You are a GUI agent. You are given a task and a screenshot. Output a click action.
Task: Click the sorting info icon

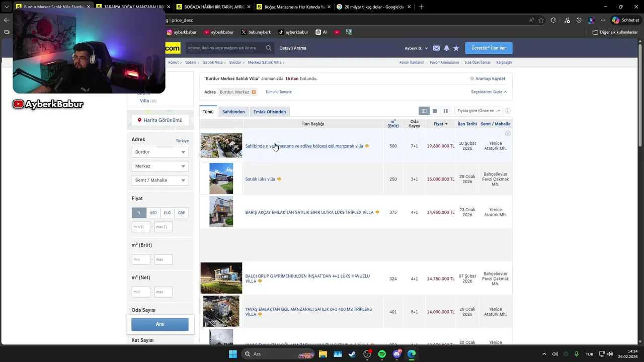(x=508, y=111)
